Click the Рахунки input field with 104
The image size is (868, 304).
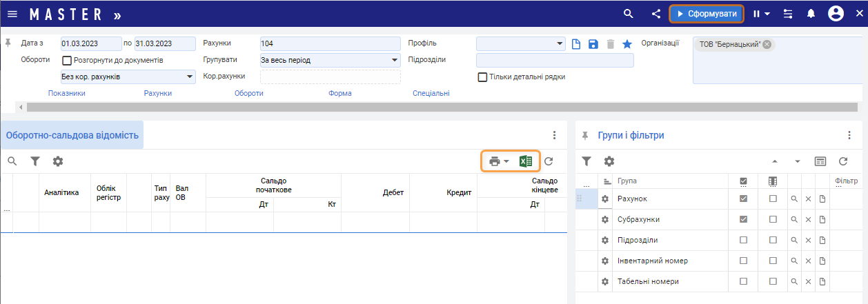point(330,43)
